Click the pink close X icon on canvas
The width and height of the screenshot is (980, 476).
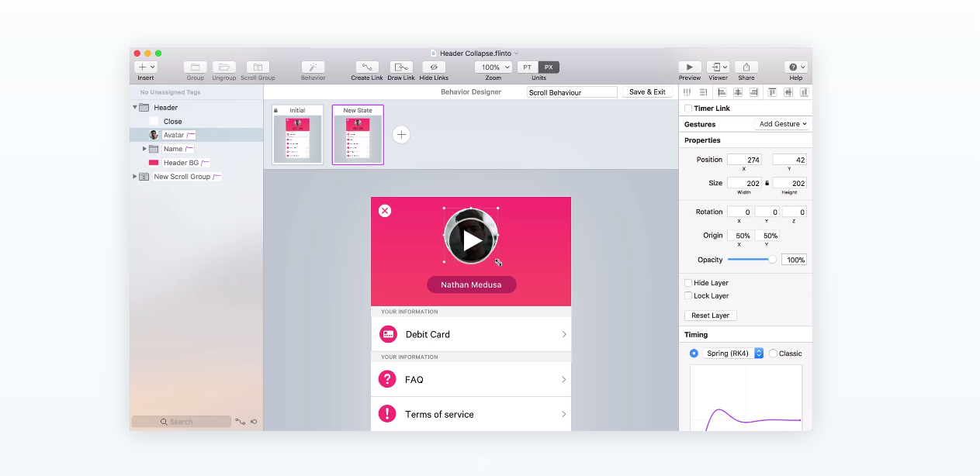[385, 211]
